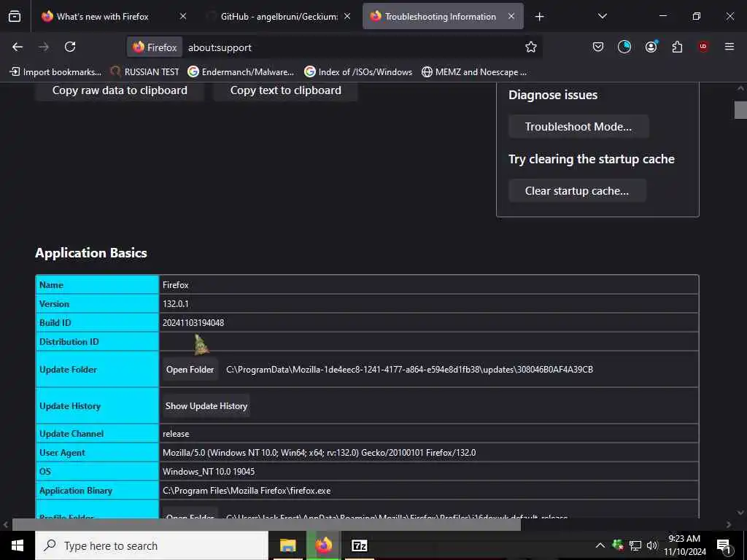Click the Application Basics heading
The image size is (747, 560).
pos(91,253)
